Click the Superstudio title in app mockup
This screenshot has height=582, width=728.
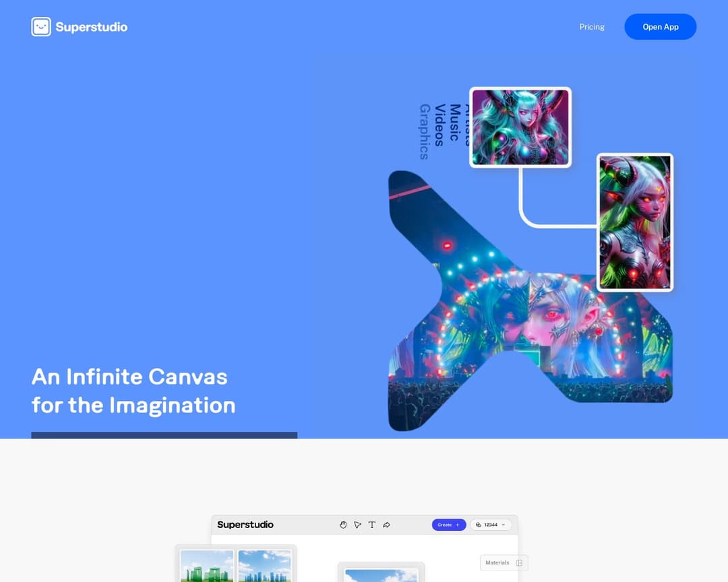tap(245, 525)
